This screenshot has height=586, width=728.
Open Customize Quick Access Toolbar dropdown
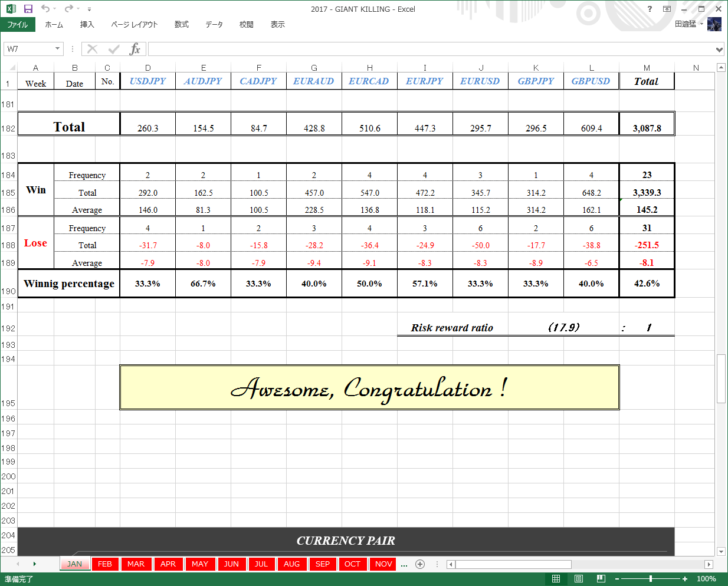[89, 9]
